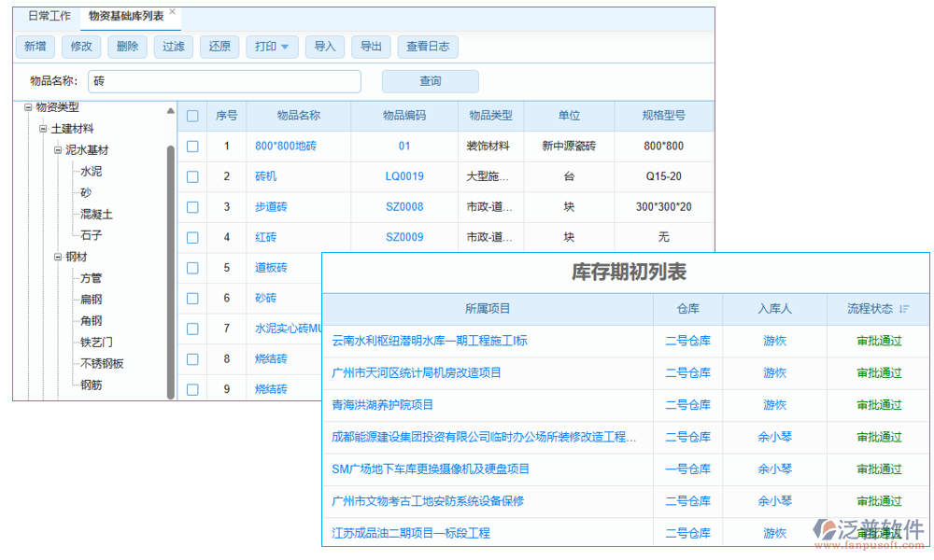The width and height of the screenshot is (934, 560).
Task: Click 导出 to export the list
Action: [371, 46]
